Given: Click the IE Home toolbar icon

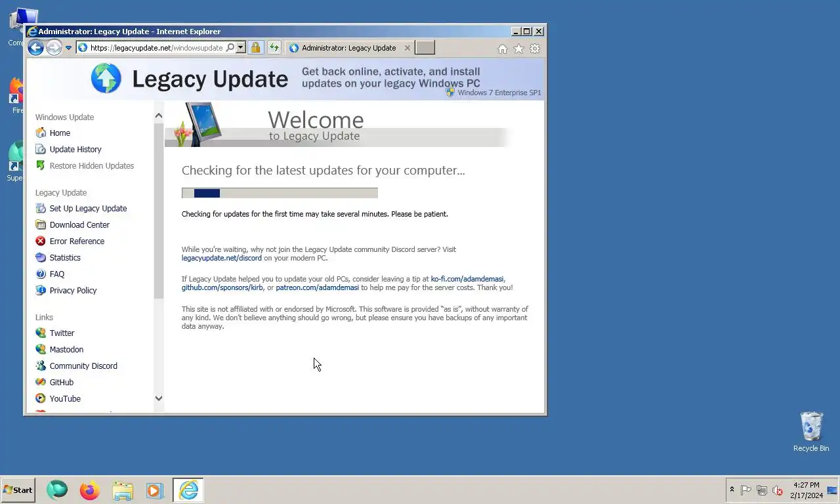Looking at the screenshot, I should tap(503, 49).
